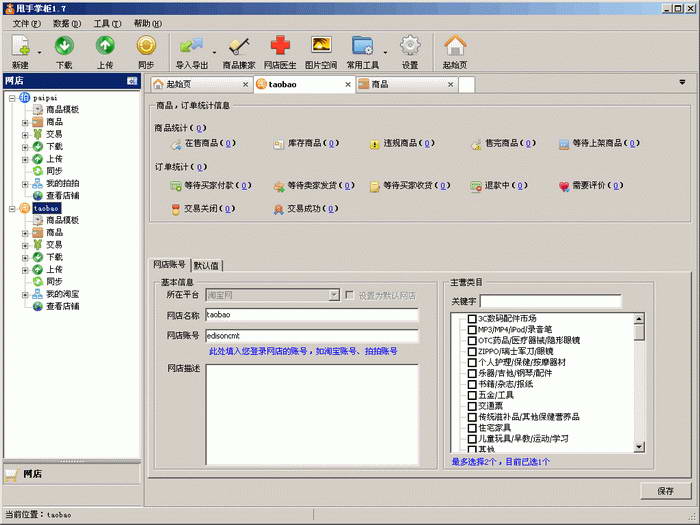Viewport: 700px width, 525px height.
Task: Check ZIPPO/瑞士军刀/眼镜 category
Action: point(472,351)
